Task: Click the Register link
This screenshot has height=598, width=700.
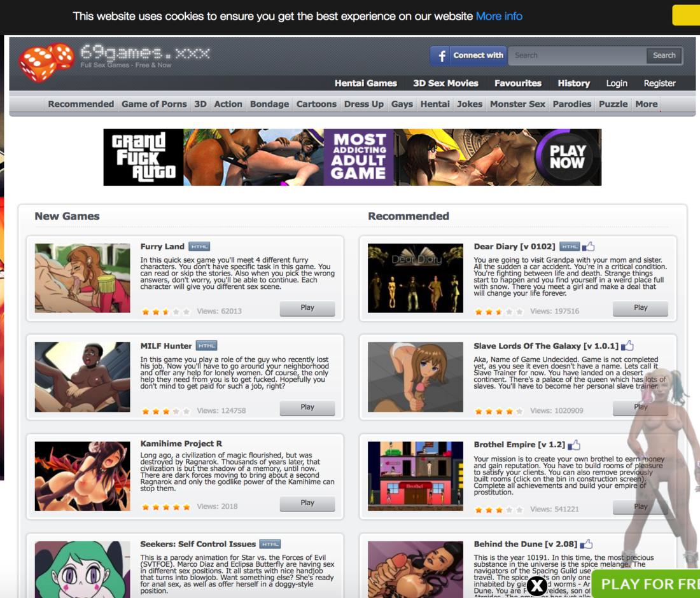Action: pyautogui.click(x=659, y=83)
